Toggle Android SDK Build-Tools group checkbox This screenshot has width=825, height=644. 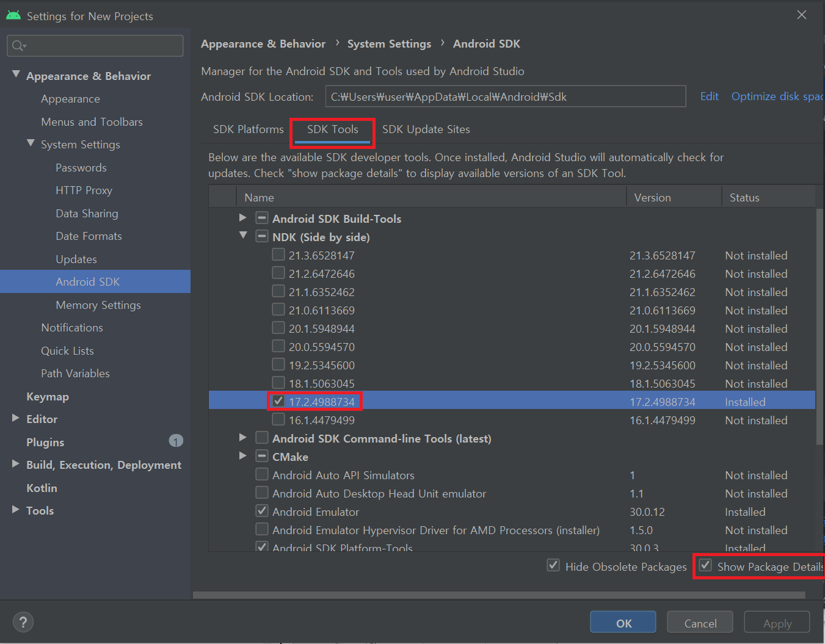(262, 217)
